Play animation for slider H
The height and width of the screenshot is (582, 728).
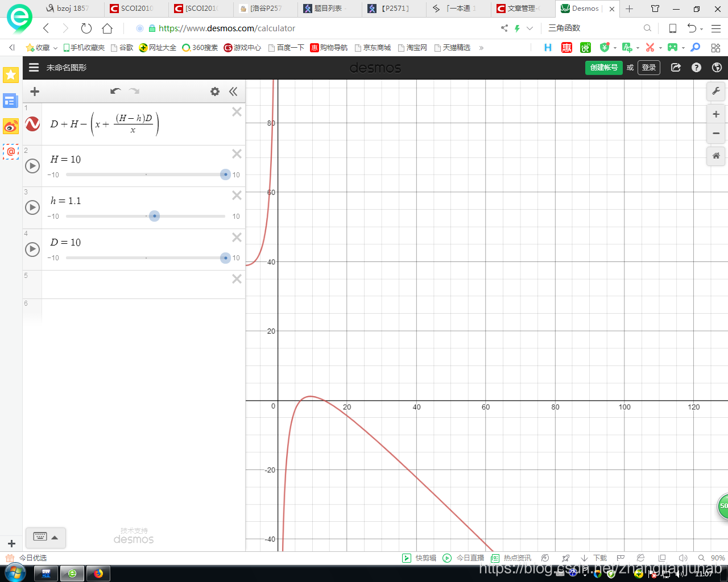pyautogui.click(x=32, y=166)
